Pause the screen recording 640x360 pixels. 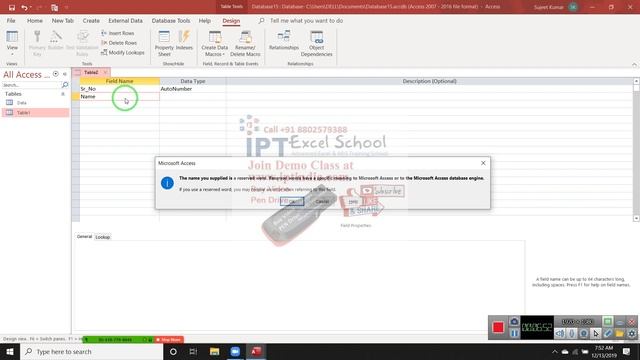(x=514, y=333)
